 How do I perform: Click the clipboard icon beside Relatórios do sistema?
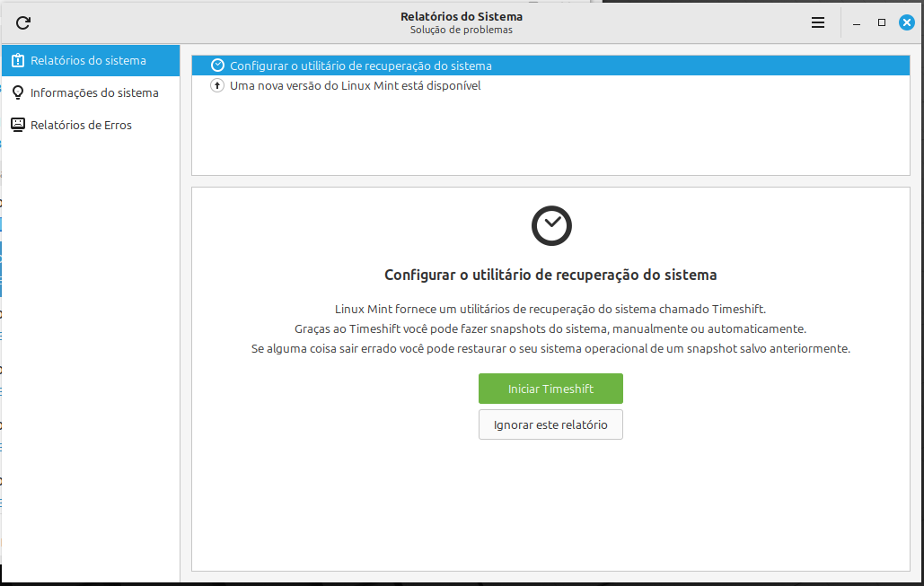(x=17, y=61)
